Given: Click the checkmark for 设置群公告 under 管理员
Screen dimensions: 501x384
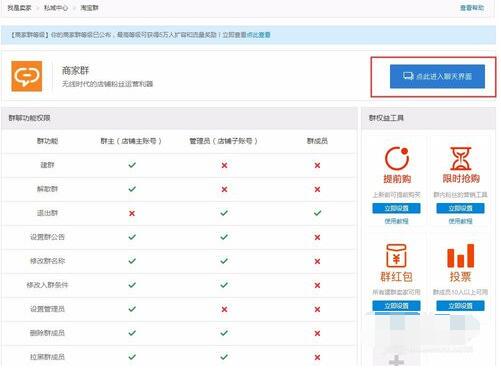Looking at the screenshot, I should click(224, 237).
